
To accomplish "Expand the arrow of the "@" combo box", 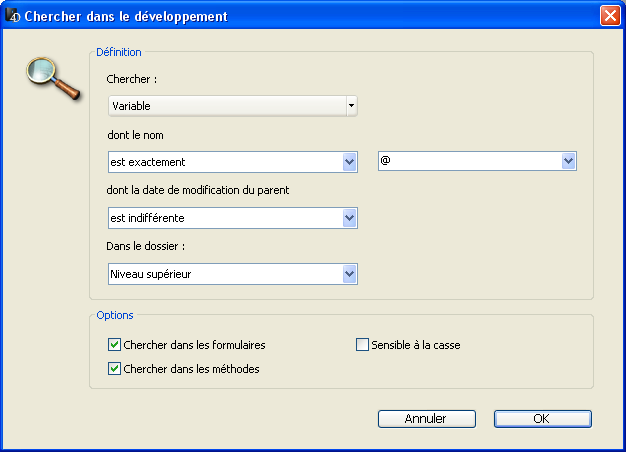I will coord(568,161).
